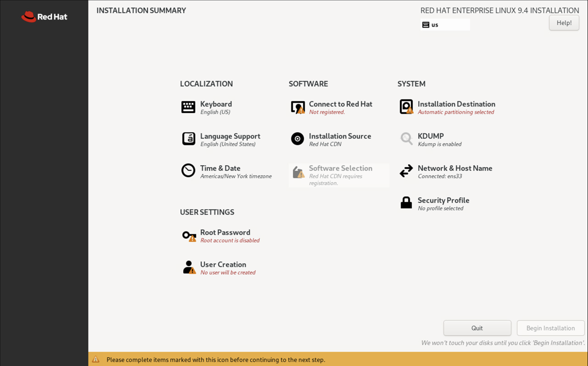This screenshot has width=588, height=366.
Task: Click the 'Please complete items' warning message
Action: tap(216, 359)
